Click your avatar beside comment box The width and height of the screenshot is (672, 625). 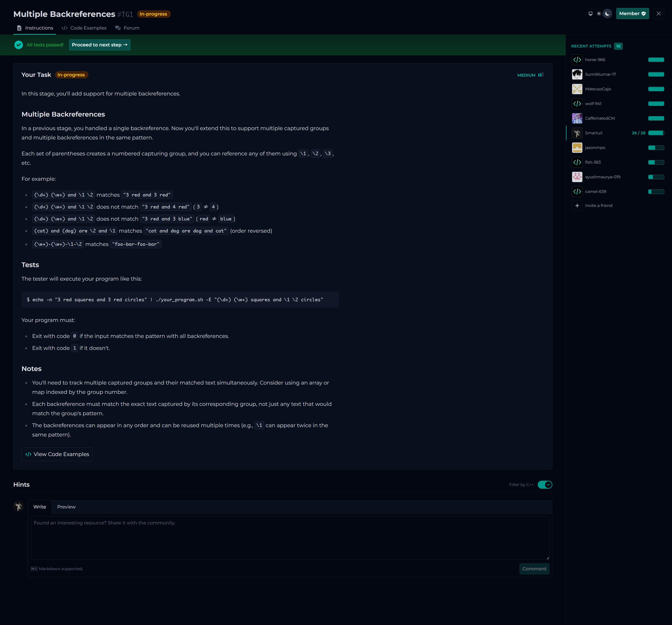[x=19, y=506]
